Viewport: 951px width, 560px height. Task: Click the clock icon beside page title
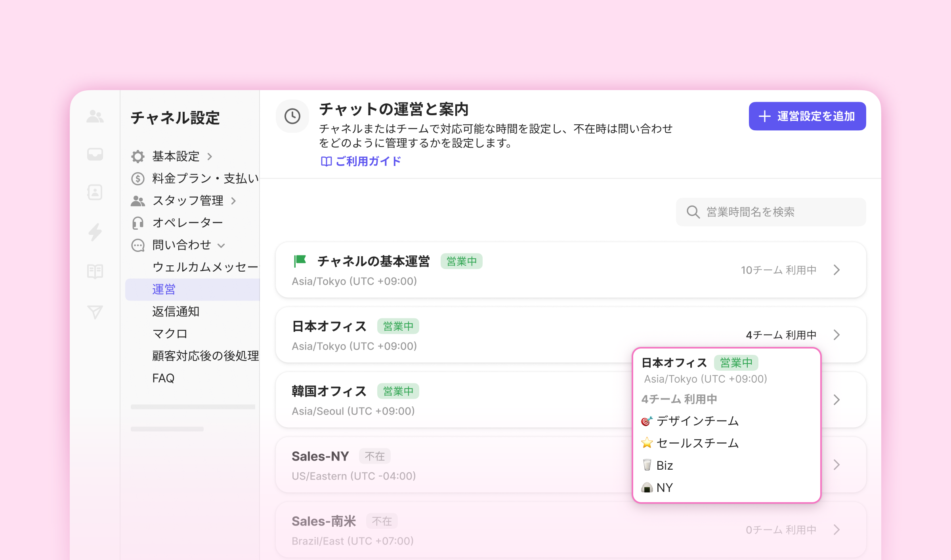292,116
